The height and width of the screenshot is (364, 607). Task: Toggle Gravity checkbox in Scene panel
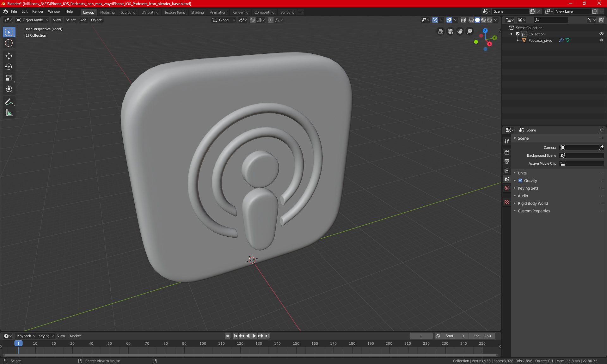click(520, 180)
